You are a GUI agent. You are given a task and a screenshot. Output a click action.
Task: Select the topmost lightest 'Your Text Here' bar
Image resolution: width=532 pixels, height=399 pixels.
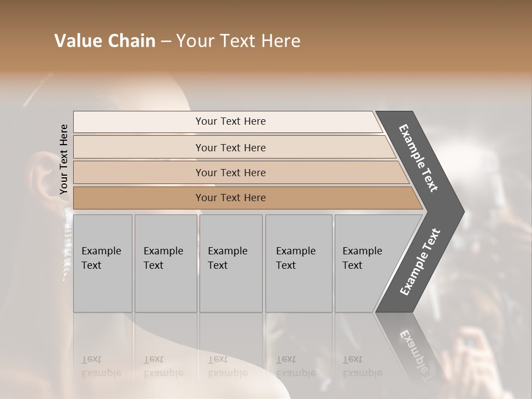pyautogui.click(x=231, y=121)
